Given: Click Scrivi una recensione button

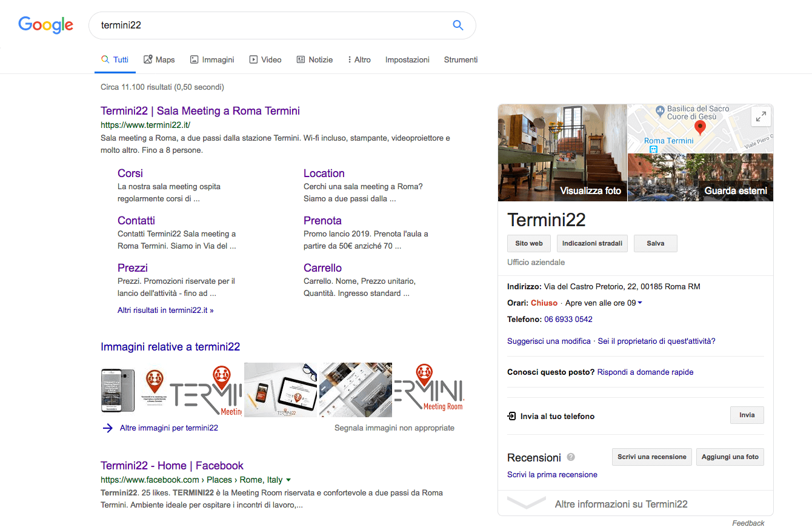Looking at the screenshot, I should (651, 457).
